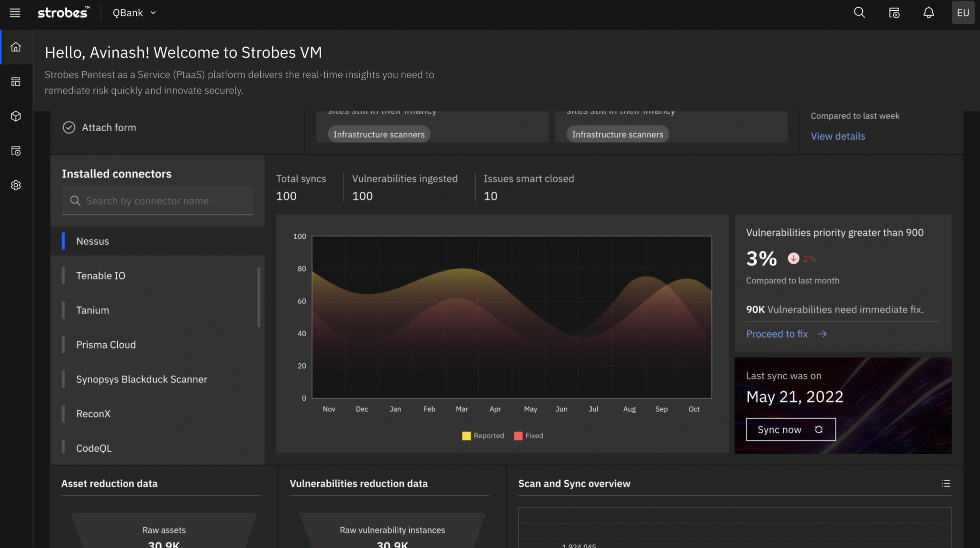Viewport: 980px width, 548px height.
Task: Click the Proceed to fix link
Action: coord(777,334)
